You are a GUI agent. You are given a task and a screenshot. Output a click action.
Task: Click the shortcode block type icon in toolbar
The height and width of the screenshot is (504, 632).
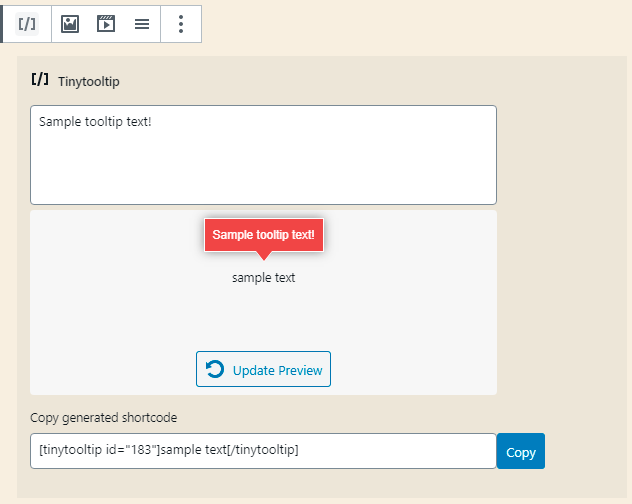click(x=27, y=24)
